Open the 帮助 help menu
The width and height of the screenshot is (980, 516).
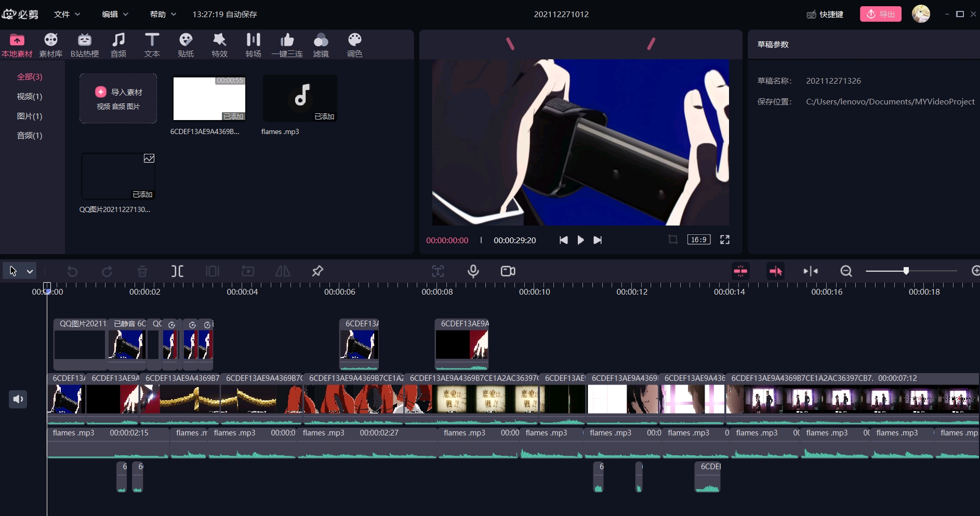click(x=163, y=14)
